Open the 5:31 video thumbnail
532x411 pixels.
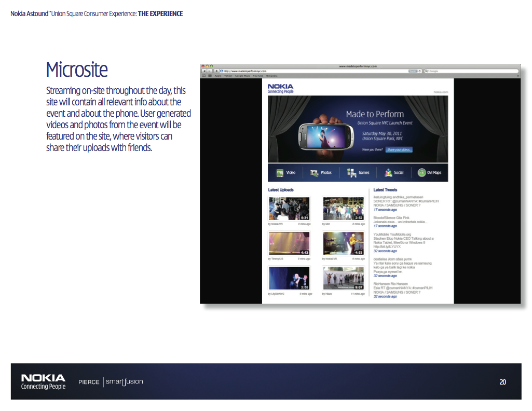pyautogui.click(x=289, y=209)
